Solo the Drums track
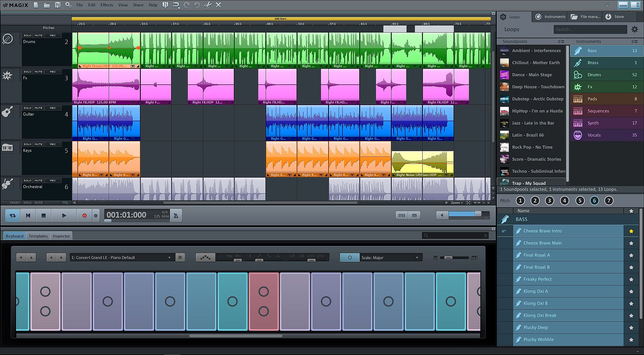644x355 pixels. [28, 35]
